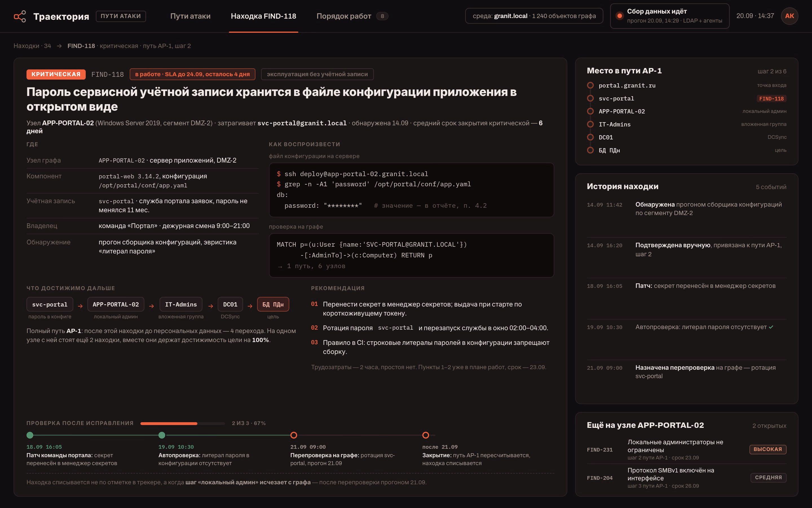Open the FIND-118 badge in path AP-1 panel
This screenshot has height=508, width=812.
771,98
